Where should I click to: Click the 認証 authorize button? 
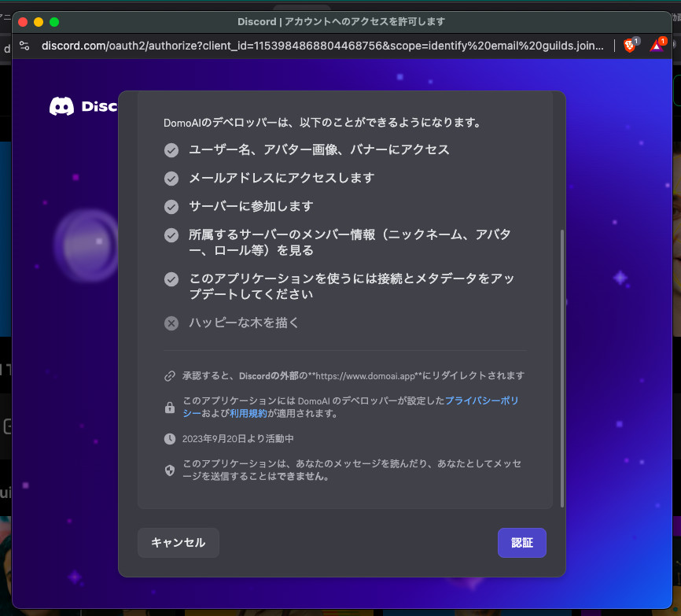pyautogui.click(x=521, y=543)
